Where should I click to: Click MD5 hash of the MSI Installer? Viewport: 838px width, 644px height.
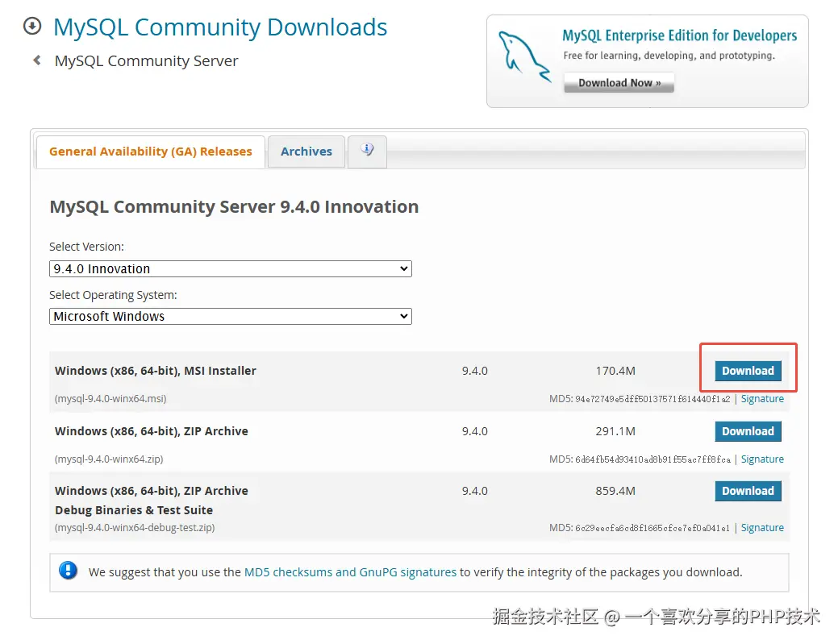652,399
